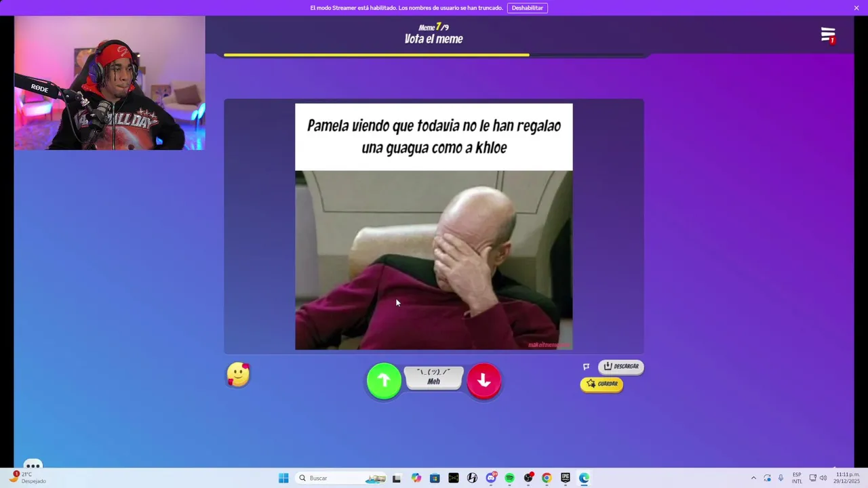Open Task View in the taskbar

pos(397,478)
